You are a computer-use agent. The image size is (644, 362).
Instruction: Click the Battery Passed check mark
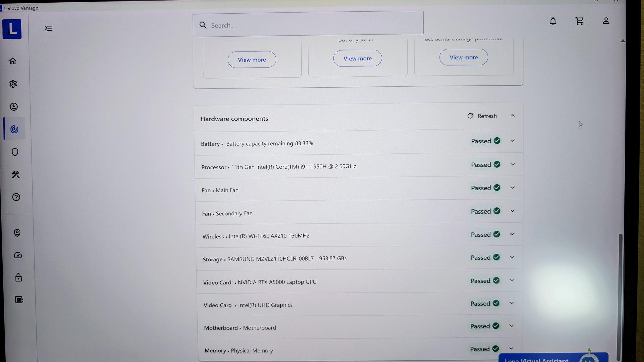click(497, 141)
